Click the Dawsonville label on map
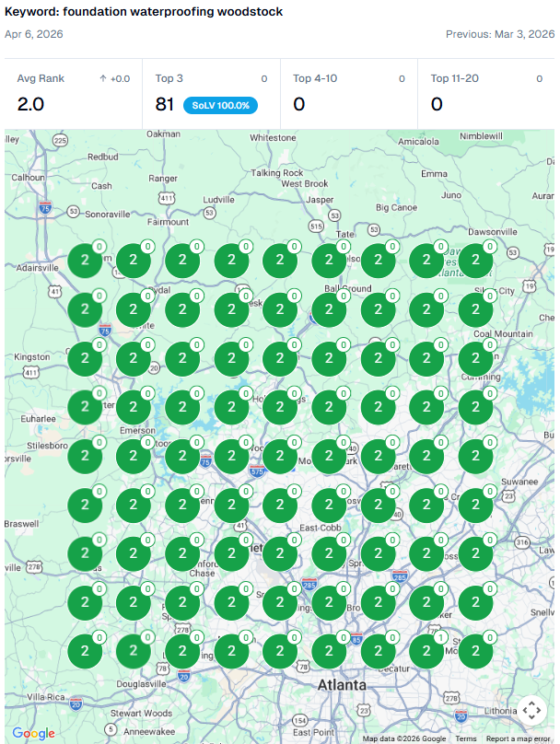 493,232
